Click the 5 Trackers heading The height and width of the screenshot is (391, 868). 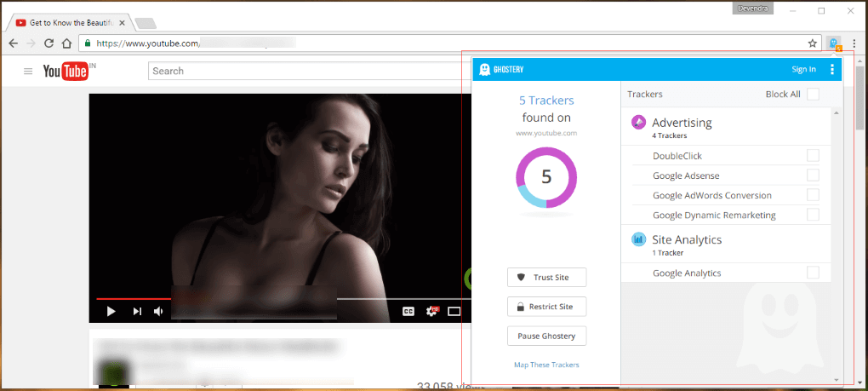coord(546,101)
